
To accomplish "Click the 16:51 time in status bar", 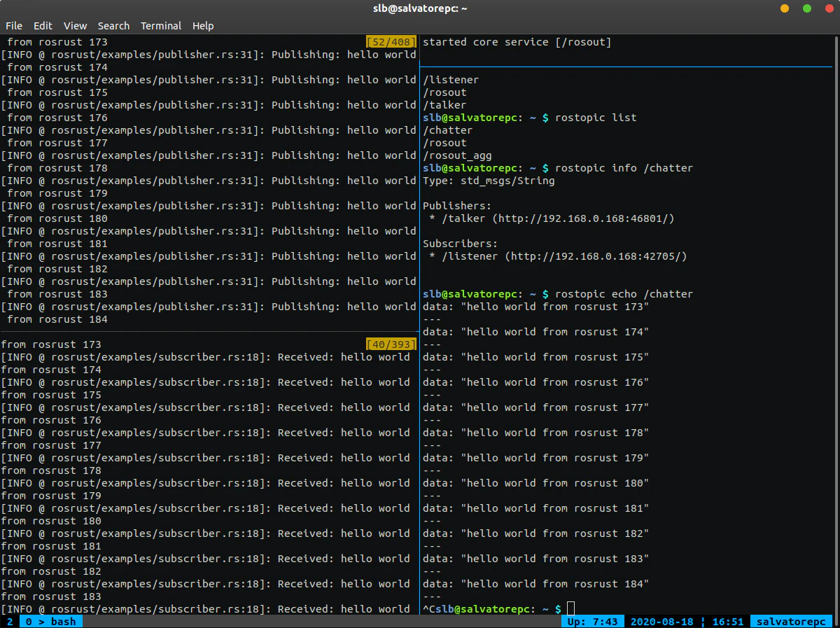I will 727,622.
